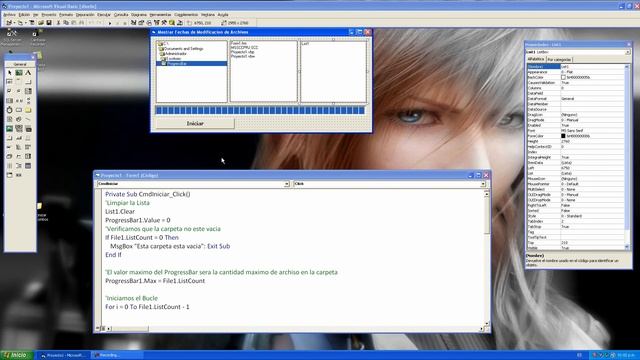This screenshot has width=640, height=360.
Task: Toggle Procedure View in the code window
Action: pyautogui.click(x=98, y=328)
